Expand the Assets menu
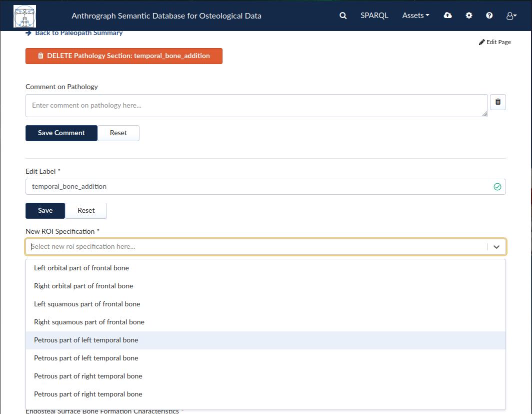The height and width of the screenshot is (414, 532). [415, 16]
